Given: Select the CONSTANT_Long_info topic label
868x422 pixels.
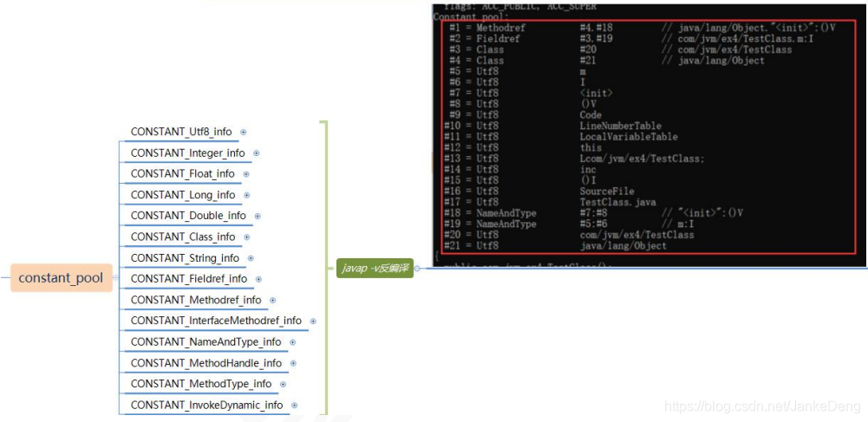Looking at the screenshot, I should 183,195.
